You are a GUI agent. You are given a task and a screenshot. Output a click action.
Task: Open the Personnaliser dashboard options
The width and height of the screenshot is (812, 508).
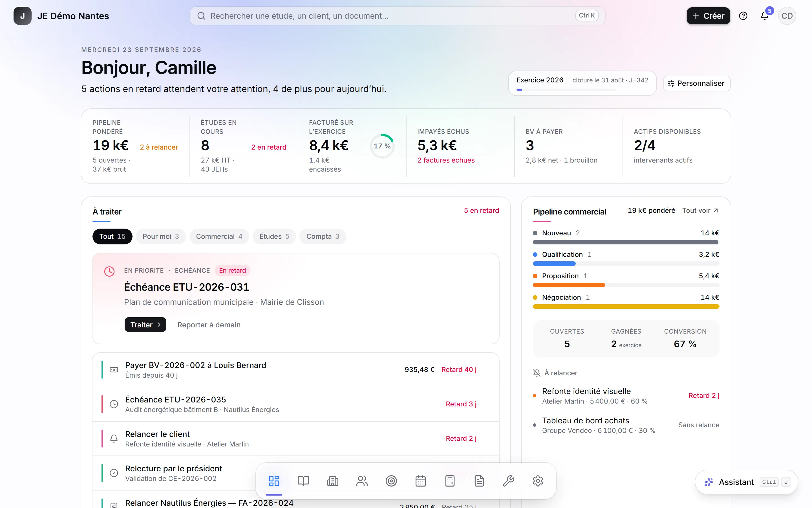(x=697, y=83)
